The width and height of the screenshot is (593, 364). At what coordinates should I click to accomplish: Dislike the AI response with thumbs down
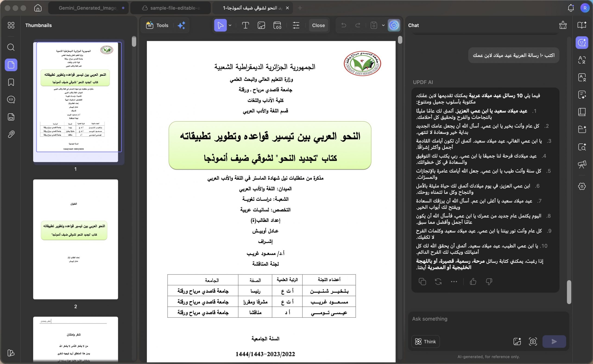tap(489, 281)
